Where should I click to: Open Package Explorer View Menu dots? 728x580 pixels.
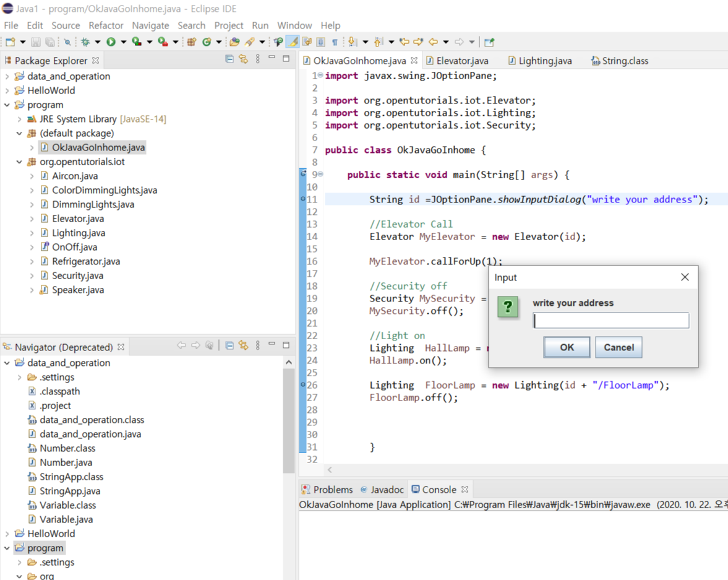258,59
